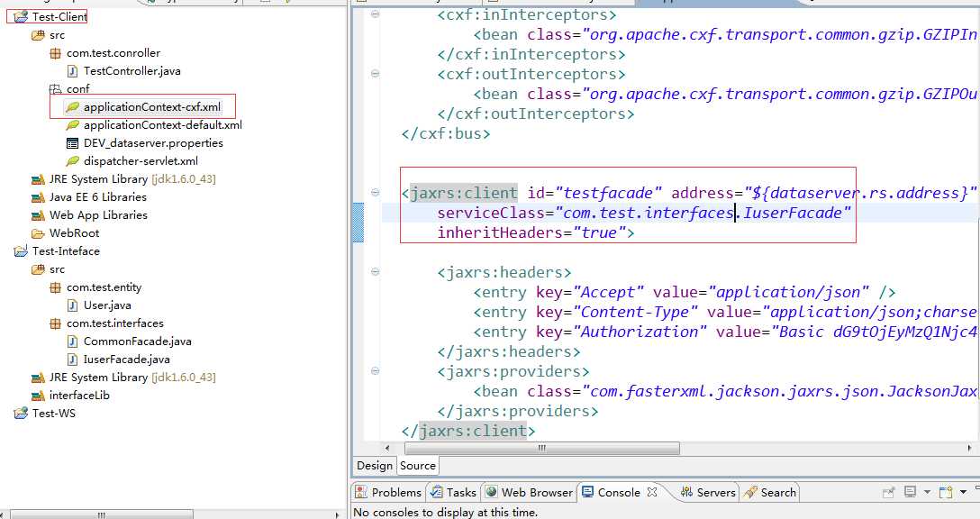The width and height of the screenshot is (980, 519).
Task: Click the closing cxf:bus tag
Action: pyautogui.click(x=446, y=134)
